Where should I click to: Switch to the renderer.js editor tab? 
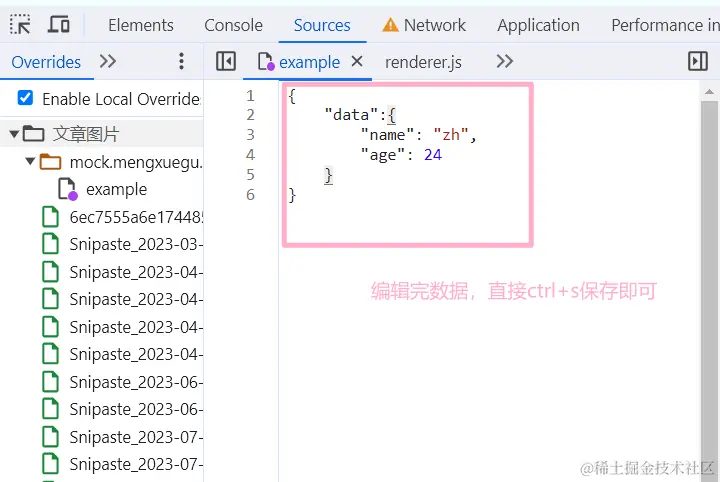point(423,62)
